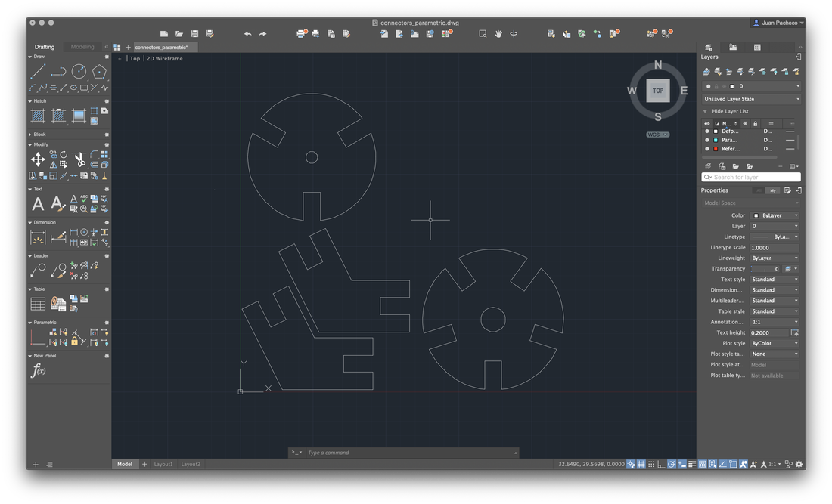Select the Polygon draw tool
This screenshot has width=832, height=504.
coord(99,71)
